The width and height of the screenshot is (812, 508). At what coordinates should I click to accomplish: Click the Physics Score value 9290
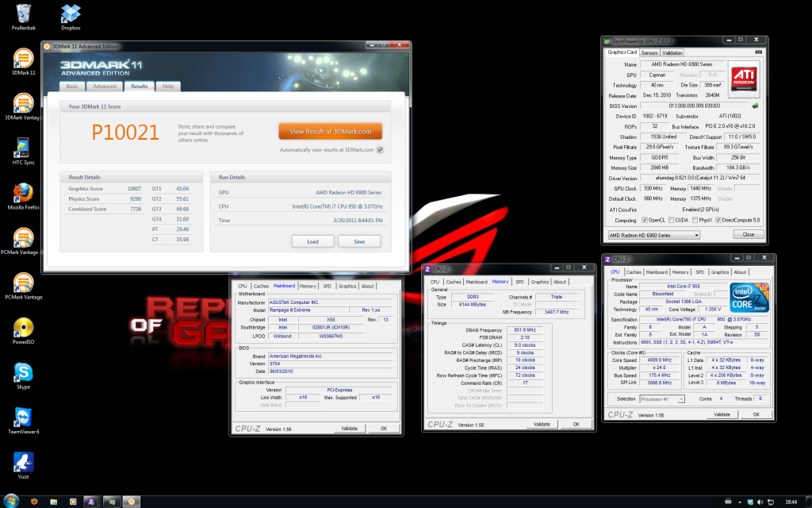tap(136, 199)
